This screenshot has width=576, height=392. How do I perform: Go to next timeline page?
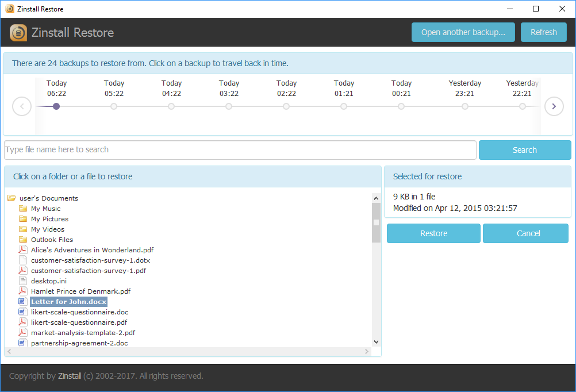(554, 106)
